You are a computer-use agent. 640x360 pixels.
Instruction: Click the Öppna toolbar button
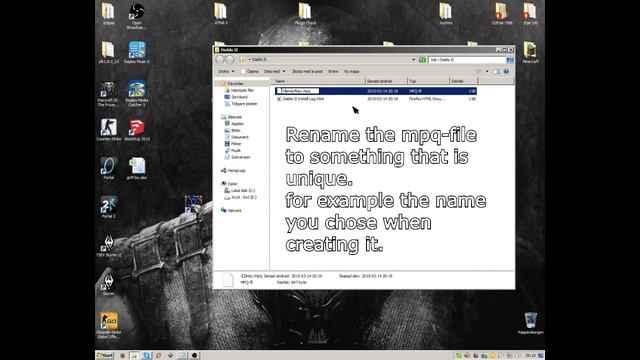(250, 71)
